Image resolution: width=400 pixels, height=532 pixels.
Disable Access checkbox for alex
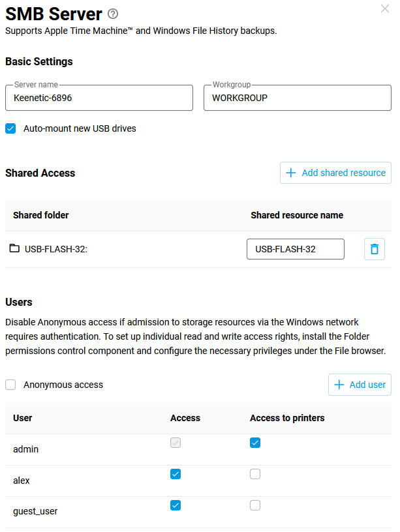(x=175, y=474)
